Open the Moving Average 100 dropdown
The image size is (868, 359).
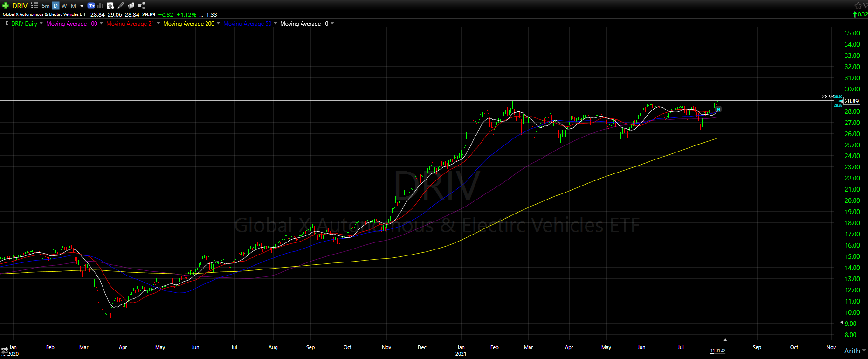click(101, 24)
